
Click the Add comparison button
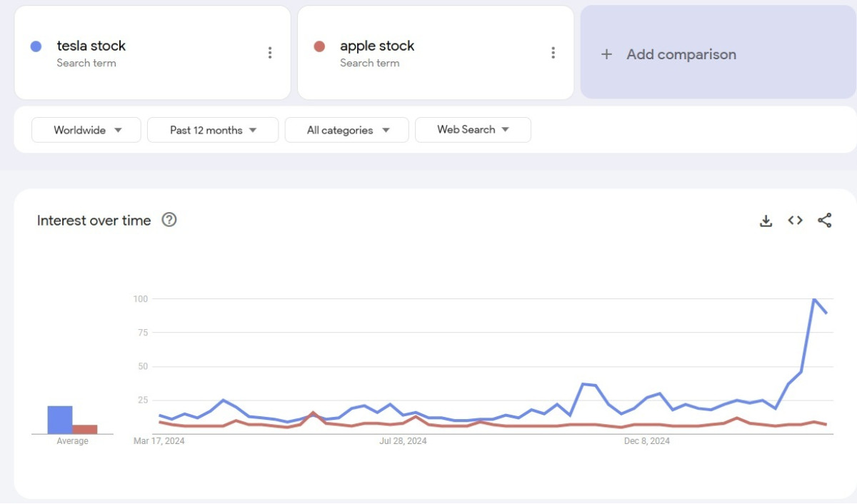pyautogui.click(x=681, y=54)
